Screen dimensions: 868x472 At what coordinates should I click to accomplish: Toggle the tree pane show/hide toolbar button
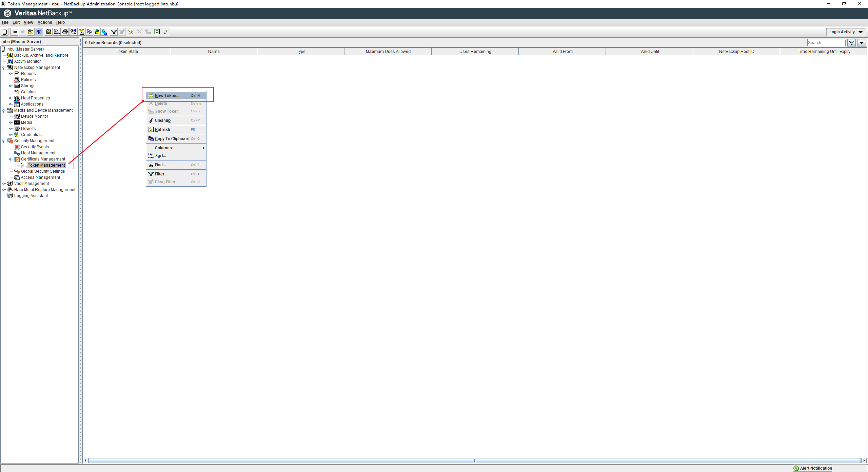click(x=39, y=32)
